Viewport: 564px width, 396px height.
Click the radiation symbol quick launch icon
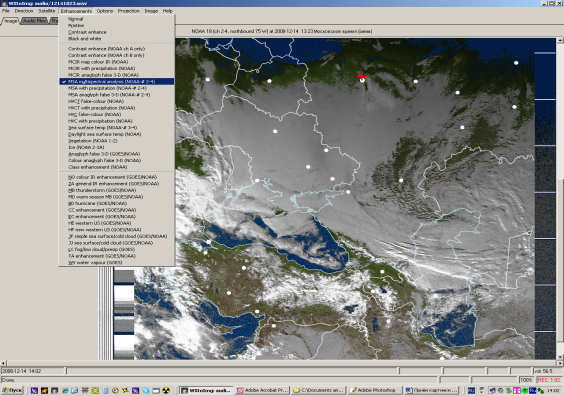tap(166, 390)
